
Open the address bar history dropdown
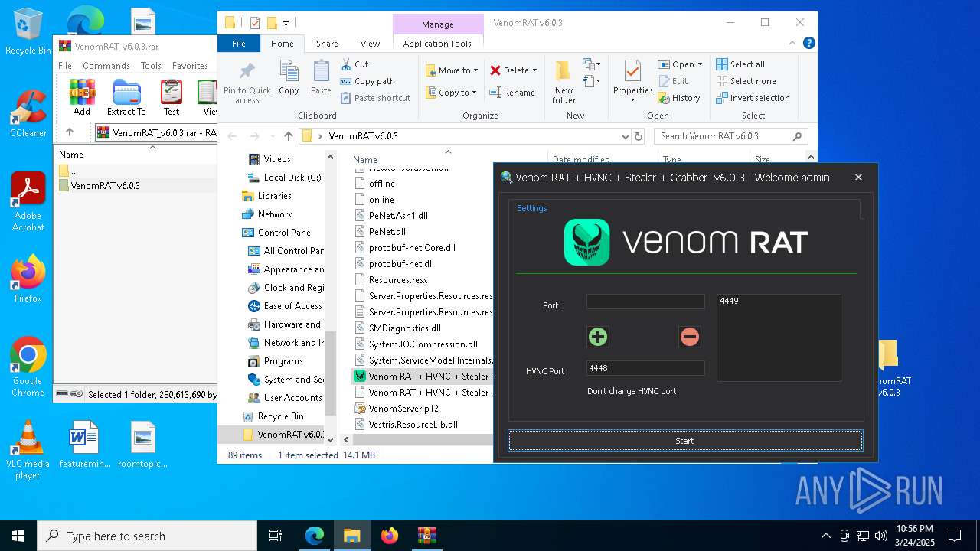626,136
